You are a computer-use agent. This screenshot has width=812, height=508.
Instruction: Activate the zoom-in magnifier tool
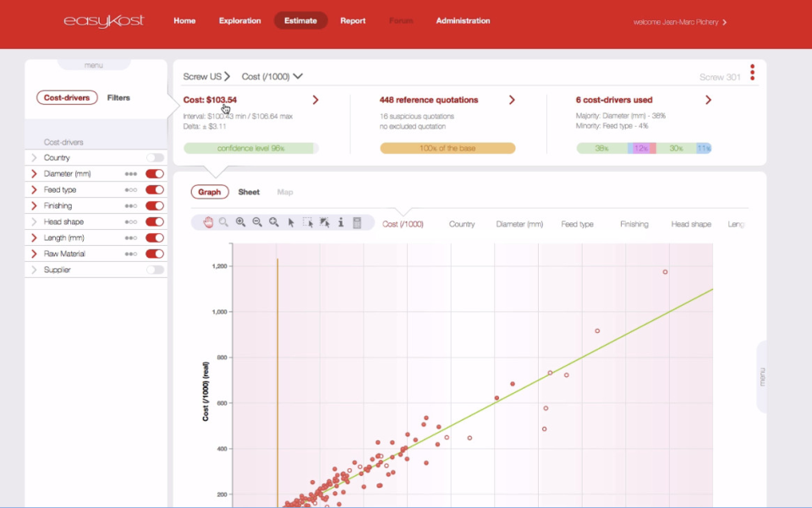(240, 222)
